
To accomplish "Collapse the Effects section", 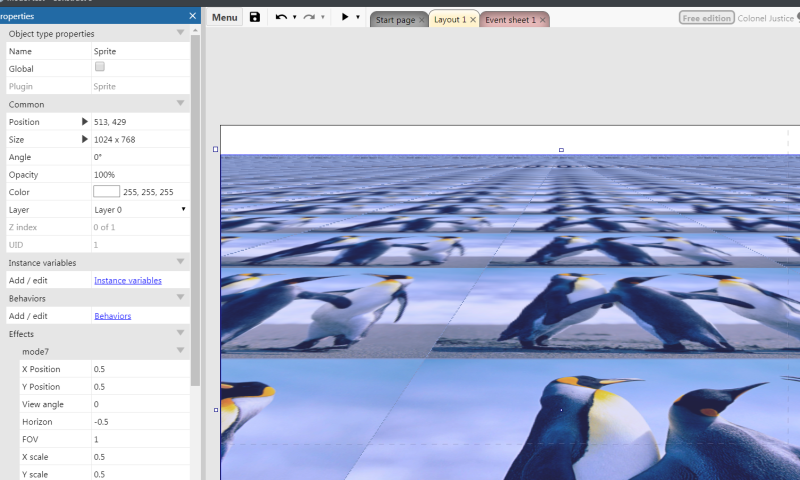I will (x=180, y=333).
